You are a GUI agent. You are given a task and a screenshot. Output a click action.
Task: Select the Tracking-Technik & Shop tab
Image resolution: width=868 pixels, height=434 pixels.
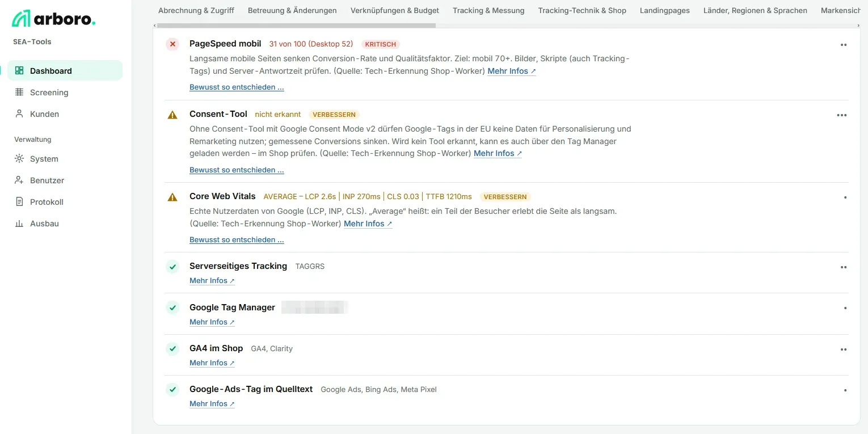(582, 10)
